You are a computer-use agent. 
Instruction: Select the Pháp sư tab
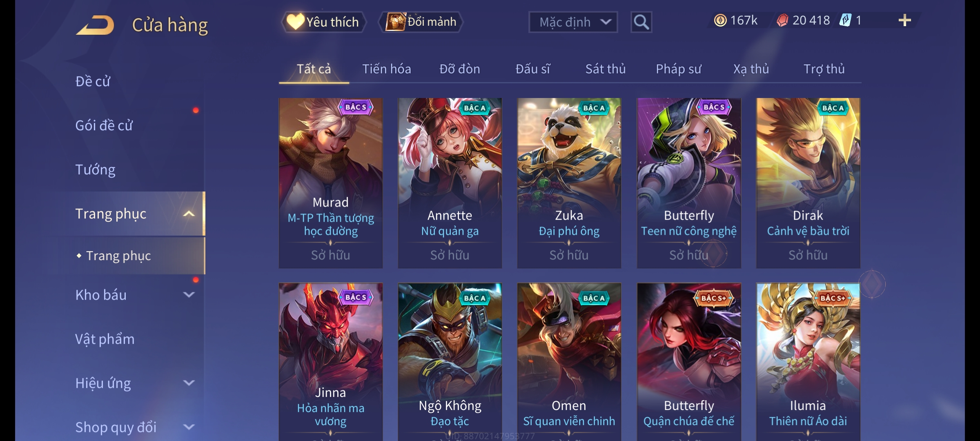pyautogui.click(x=678, y=69)
